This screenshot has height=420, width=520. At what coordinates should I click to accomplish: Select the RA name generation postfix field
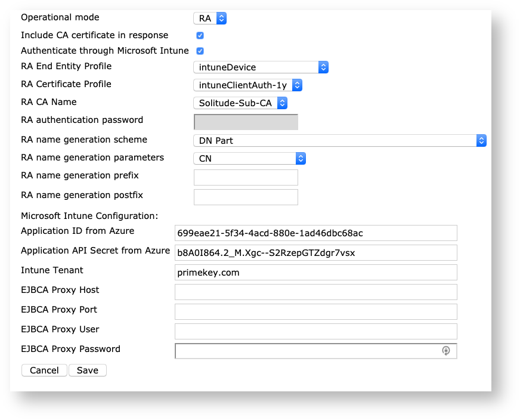[x=246, y=197]
